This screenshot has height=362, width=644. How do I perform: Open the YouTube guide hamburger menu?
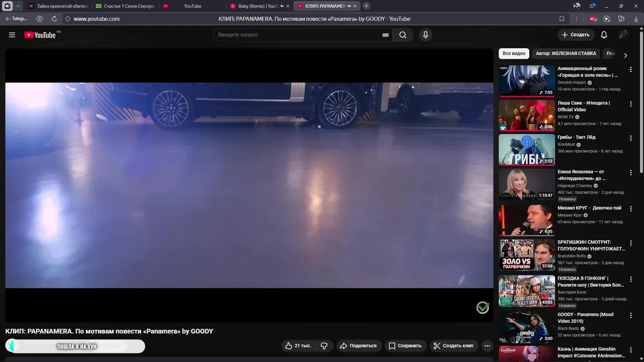click(12, 35)
